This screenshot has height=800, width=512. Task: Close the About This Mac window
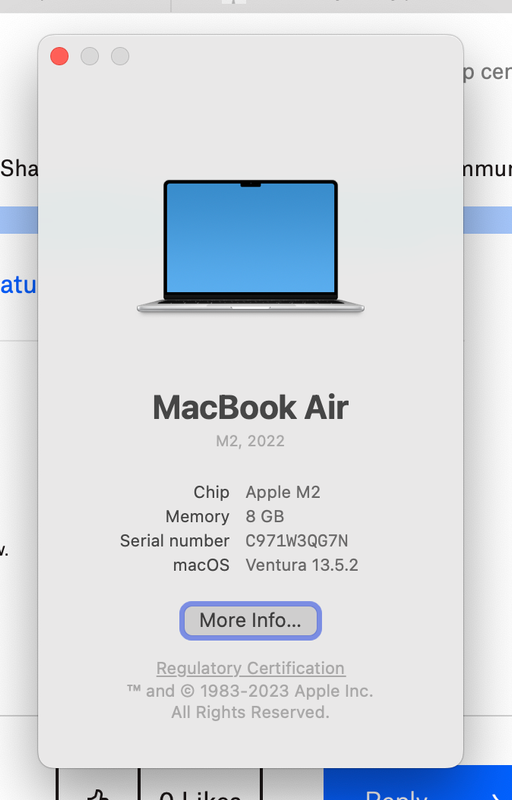point(60,56)
